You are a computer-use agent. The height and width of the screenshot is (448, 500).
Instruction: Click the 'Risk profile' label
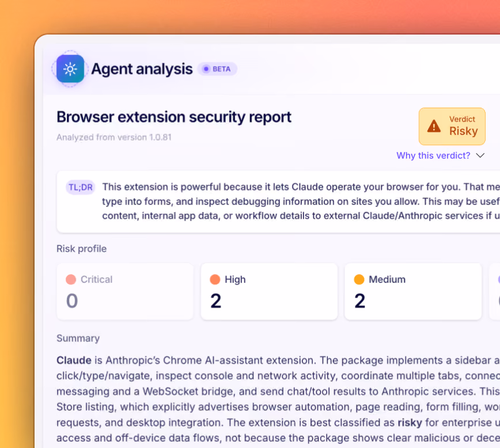click(x=81, y=249)
